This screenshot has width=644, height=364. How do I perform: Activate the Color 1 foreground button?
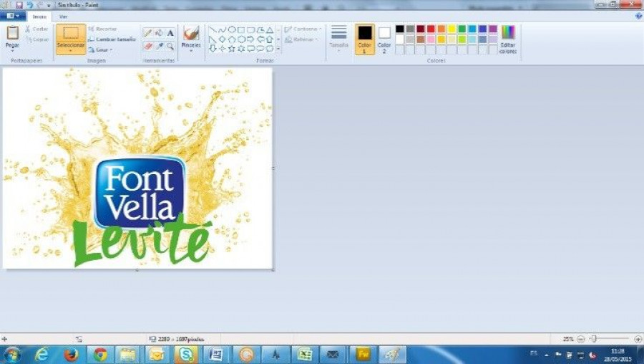(x=365, y=39)
